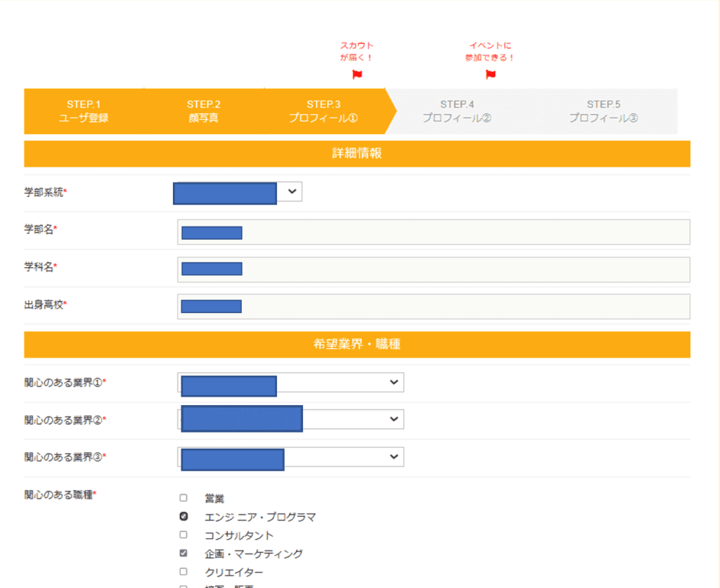Uncheck the 企画・マーケティング checkbox
This screenshot has height=588, width=720.
(x=184, y=554)
